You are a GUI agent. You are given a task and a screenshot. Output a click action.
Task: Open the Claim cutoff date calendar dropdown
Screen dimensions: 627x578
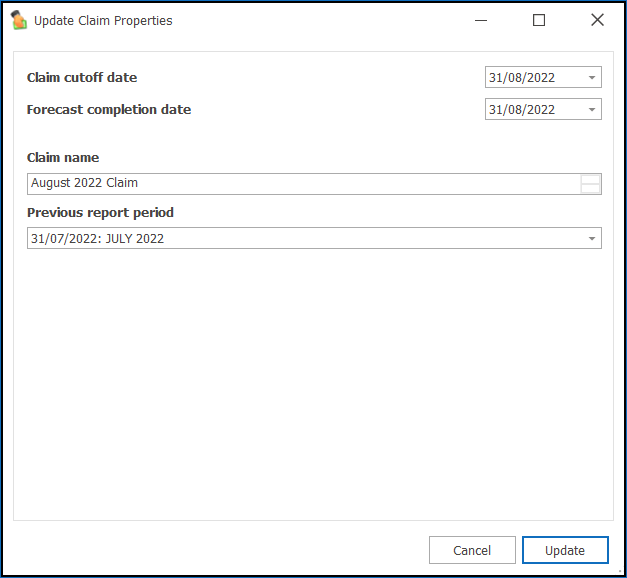click(592, 77)
